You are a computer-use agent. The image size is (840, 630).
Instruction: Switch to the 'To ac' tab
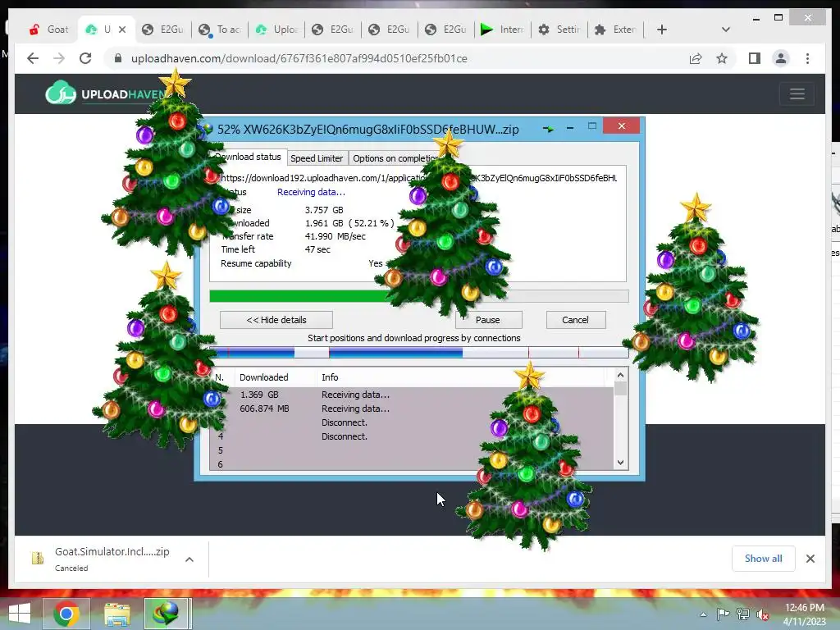219,30
